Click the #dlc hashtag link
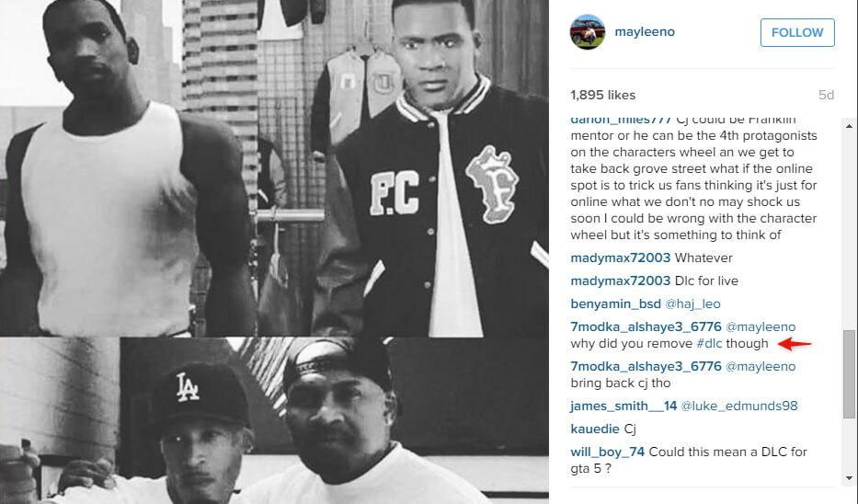The width and height of the screenshot is (858, 504). (x=709, y=344)
